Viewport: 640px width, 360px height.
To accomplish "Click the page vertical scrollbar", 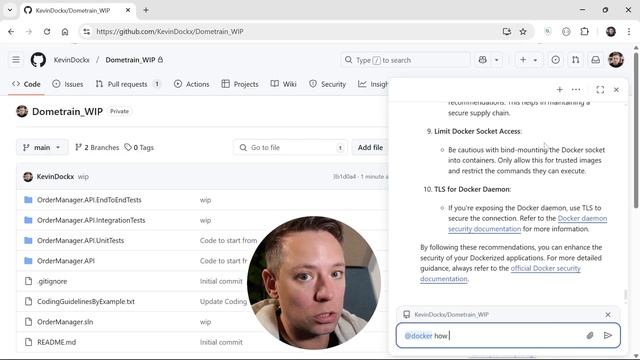I will (636, 131).
